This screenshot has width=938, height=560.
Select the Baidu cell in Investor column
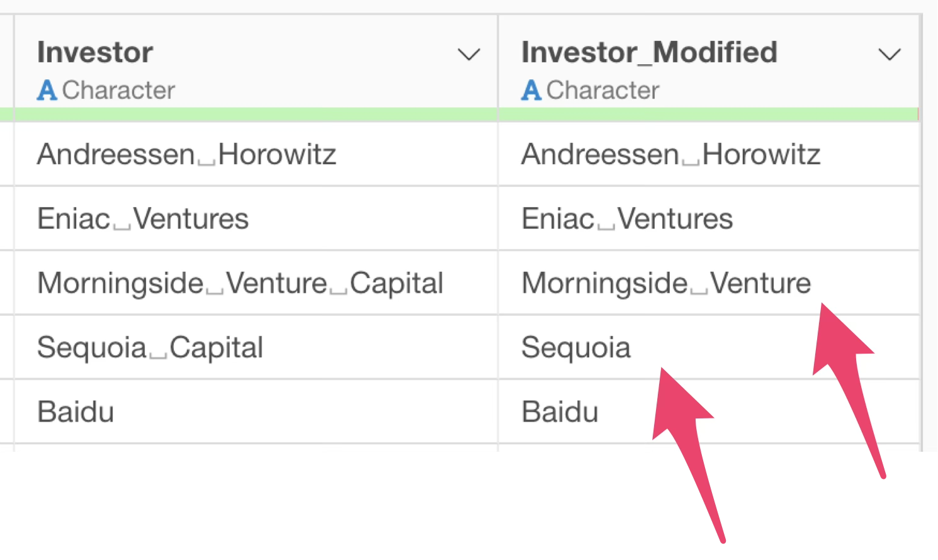pyautogui.click(x=76, y=412)
